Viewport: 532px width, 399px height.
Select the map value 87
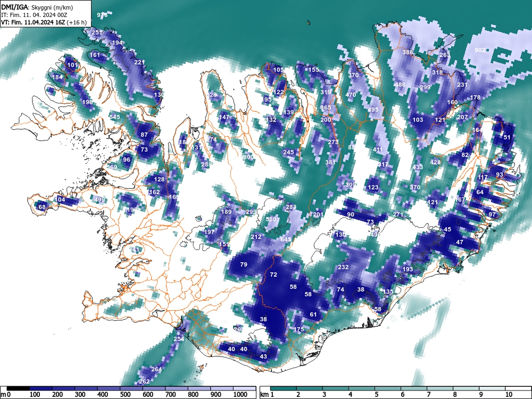click(144, 135)
